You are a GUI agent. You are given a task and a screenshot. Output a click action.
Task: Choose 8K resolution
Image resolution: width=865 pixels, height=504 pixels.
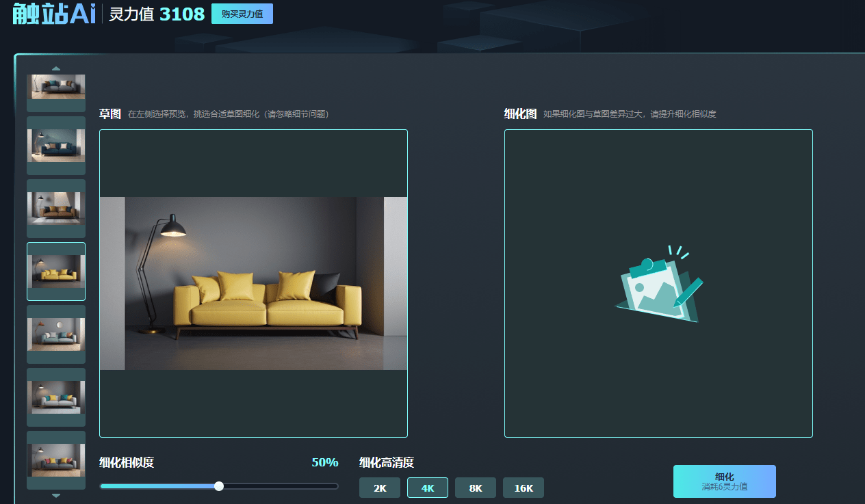[476, 488]
